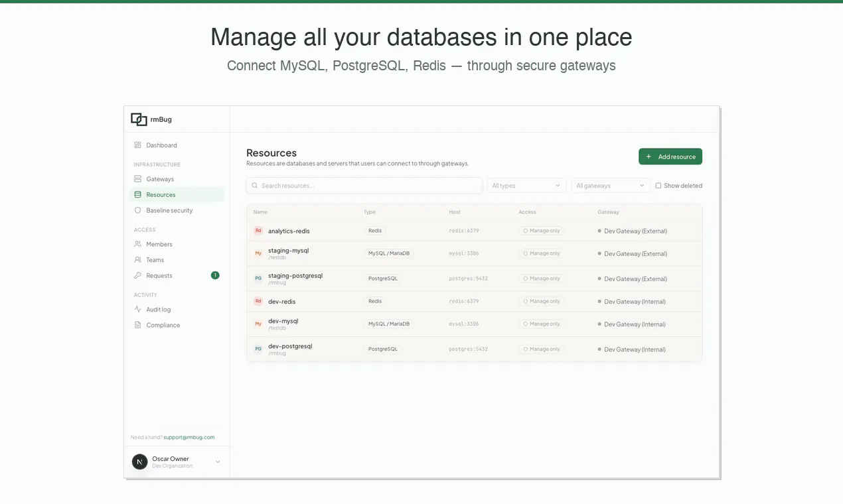Open the dev-postgresql resource
This screenshot has height=504, width=843.
coord(290,346)
